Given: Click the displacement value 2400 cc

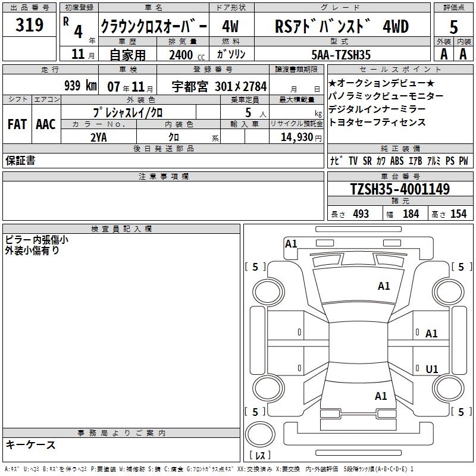Looking at the screenshot, I should [x=187, y=55].
